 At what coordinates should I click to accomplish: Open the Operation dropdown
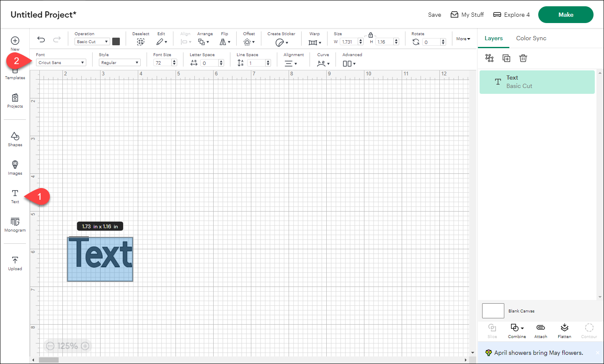point(92,41)
